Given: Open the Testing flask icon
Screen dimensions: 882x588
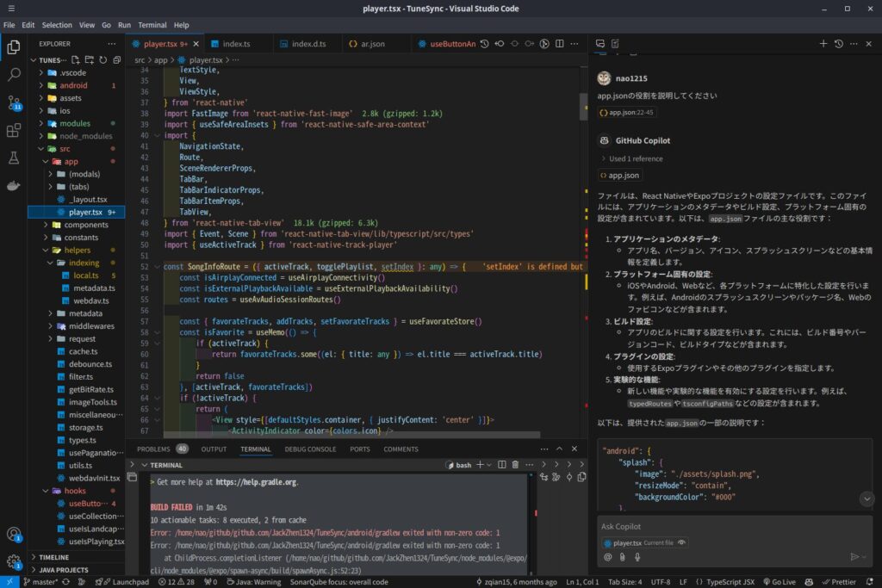Looking at the screenshot, I should 14,158.
